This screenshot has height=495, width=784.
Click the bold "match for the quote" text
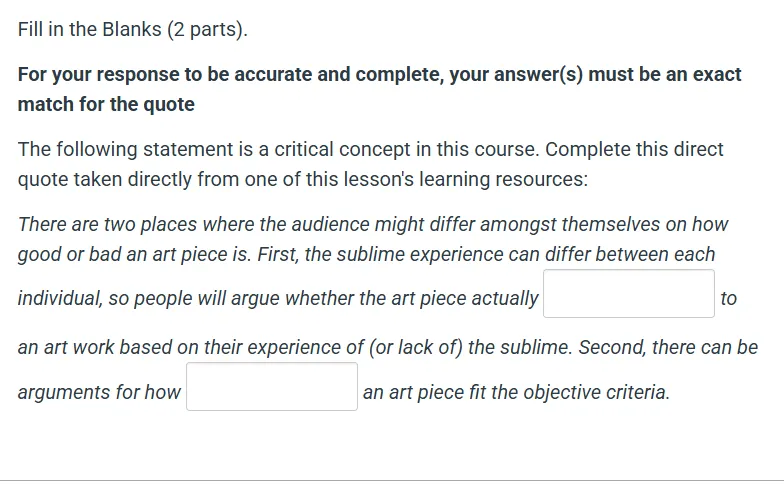coord(106,104)
